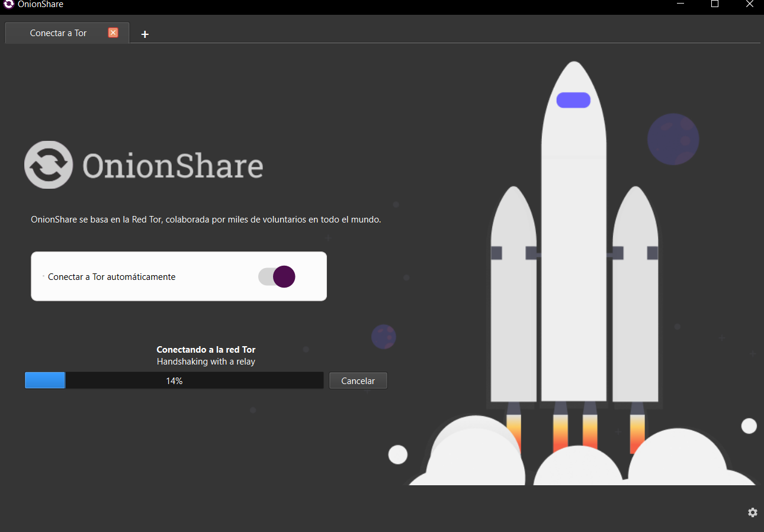The height and width of the screenshot is (532, 764).
Task: Click the large purple planet near the rocket
Action: [673, 140]
